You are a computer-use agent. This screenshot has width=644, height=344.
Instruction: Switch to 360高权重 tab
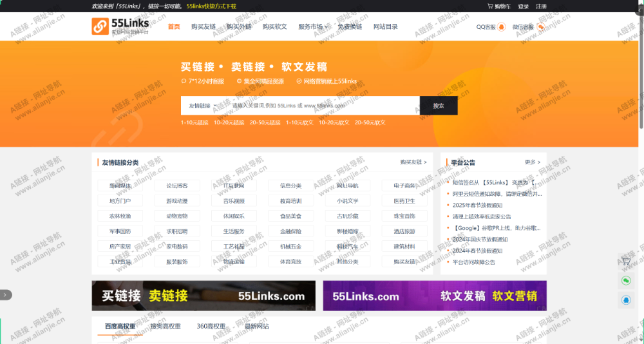click(211, 327)
